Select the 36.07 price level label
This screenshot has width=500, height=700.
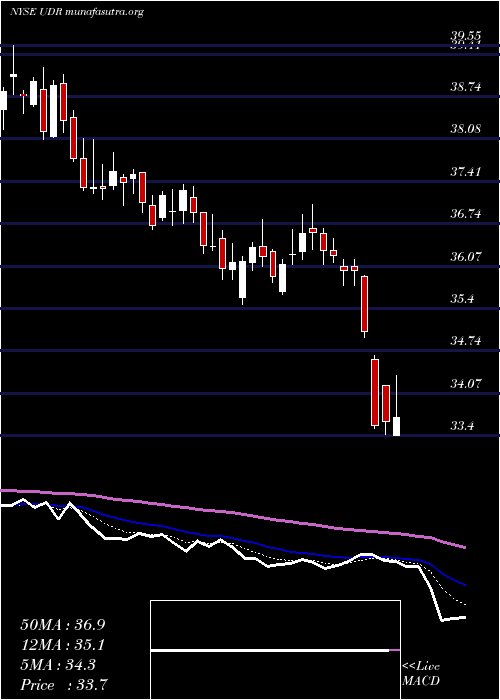pyautogui.click(x=466, y=257)
